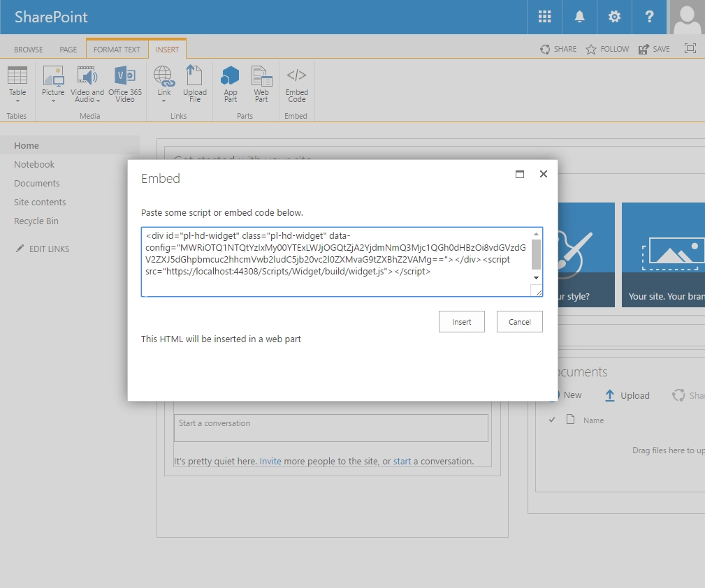Maximize the Embed dialog

click(520, 174)
